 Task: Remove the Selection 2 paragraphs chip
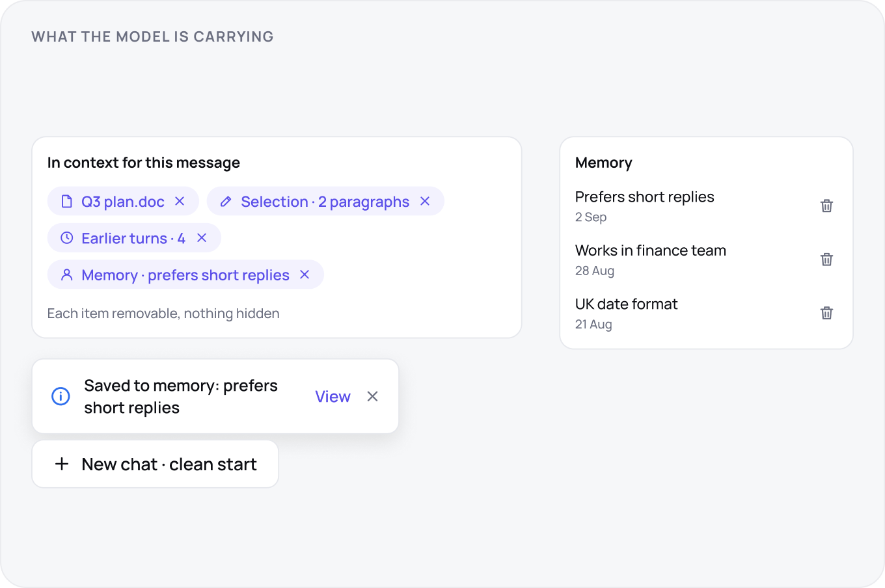(425, 202)
